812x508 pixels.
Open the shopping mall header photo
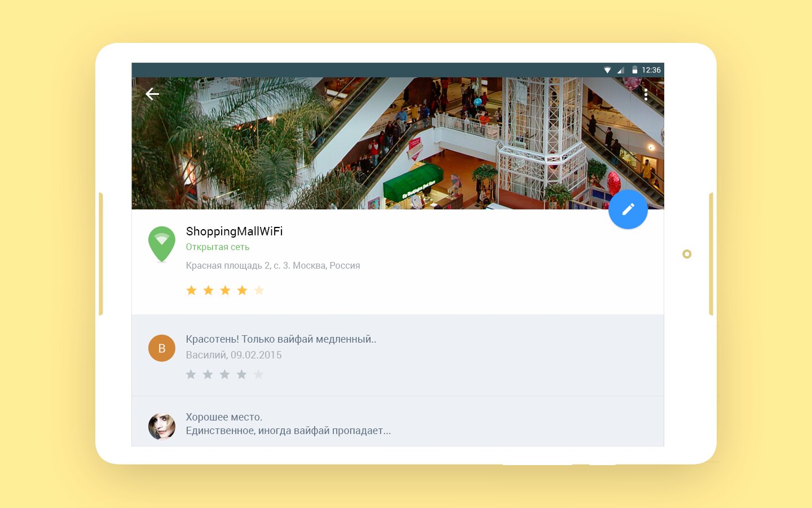coord(398,143)
